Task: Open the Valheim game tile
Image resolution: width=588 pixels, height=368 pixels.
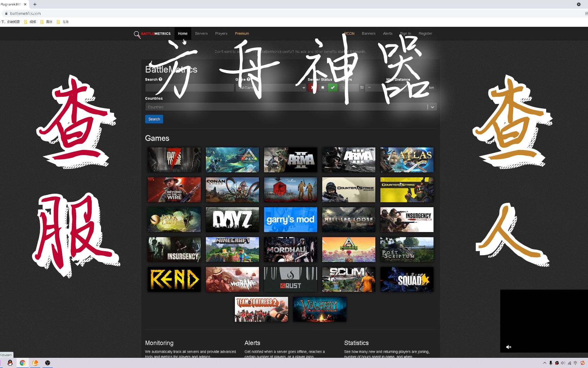Action: [x=320, y=309]
